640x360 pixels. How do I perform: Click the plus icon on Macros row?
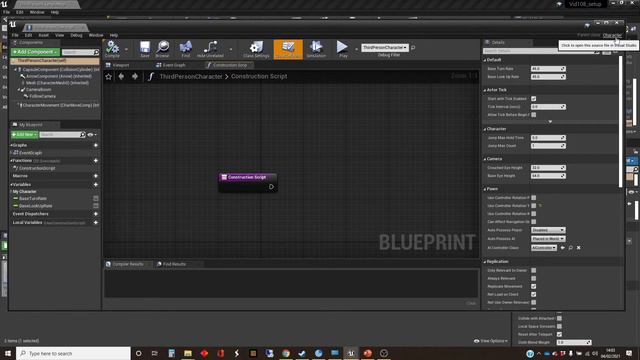point(96,176)
